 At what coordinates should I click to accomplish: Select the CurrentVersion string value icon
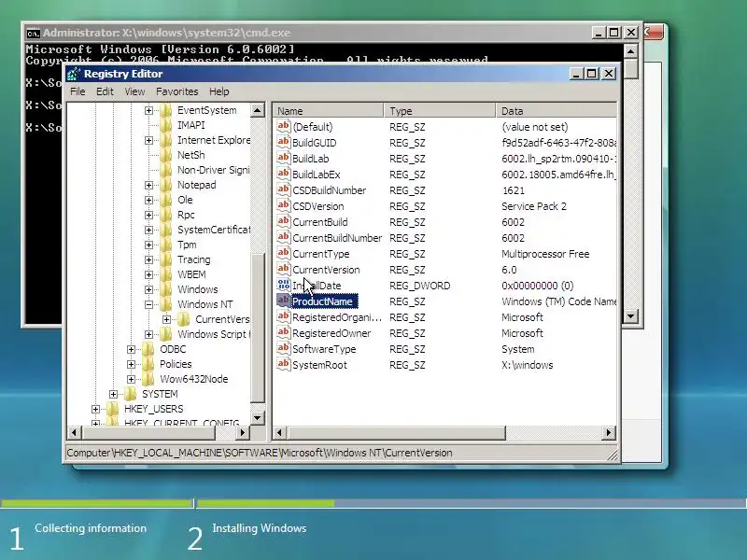284,269
